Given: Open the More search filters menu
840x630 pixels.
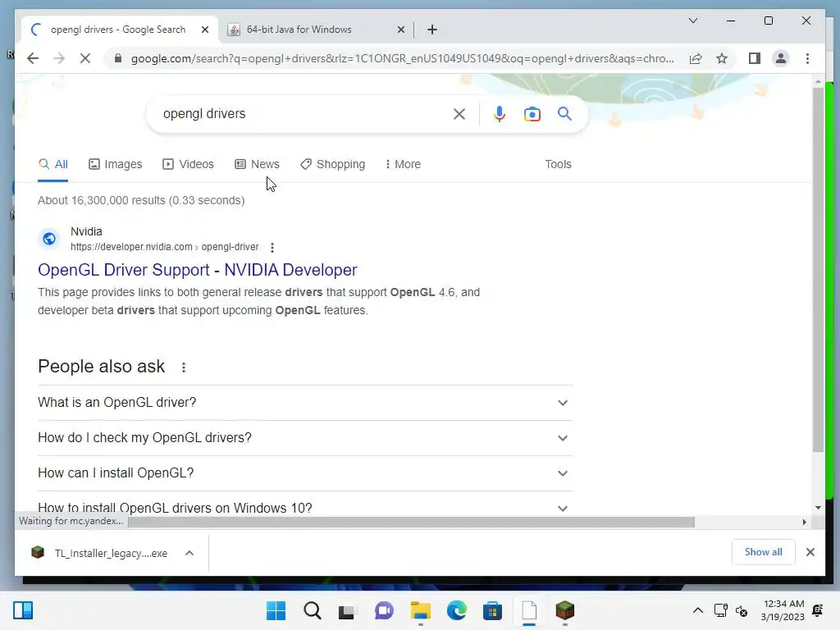Looking at the screenshot, I should pyautogui.click(x=403, y=164).
